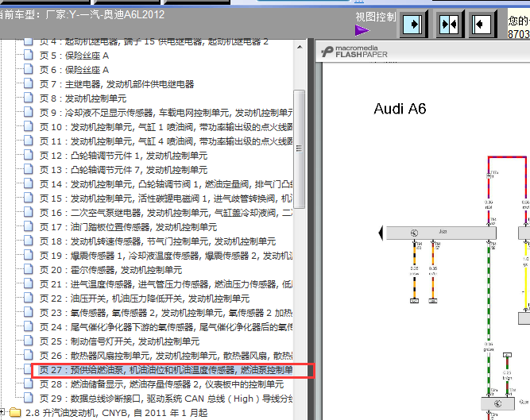Click the document icon for 页 10
This screenshot has width=530, height=420.
(29, 126)
